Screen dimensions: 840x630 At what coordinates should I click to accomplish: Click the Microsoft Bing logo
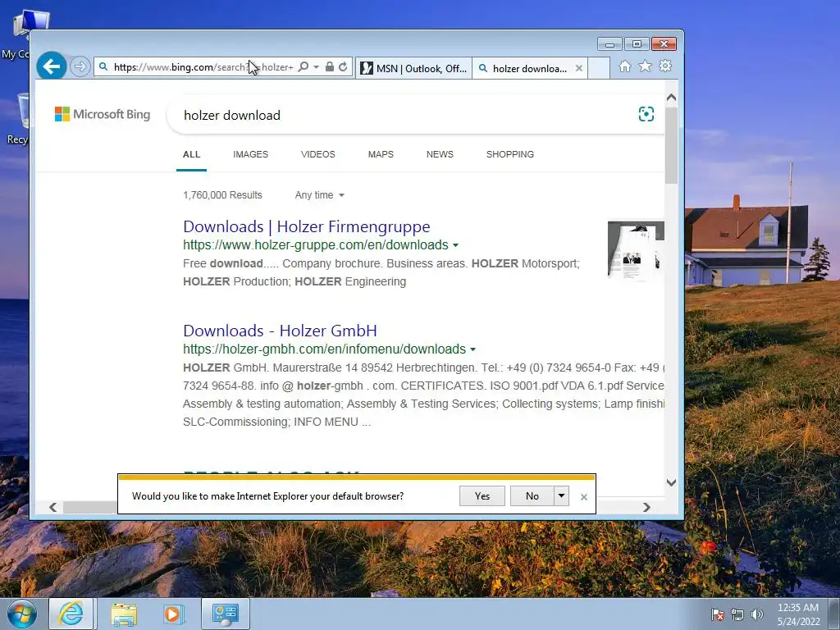coord(103,114)
